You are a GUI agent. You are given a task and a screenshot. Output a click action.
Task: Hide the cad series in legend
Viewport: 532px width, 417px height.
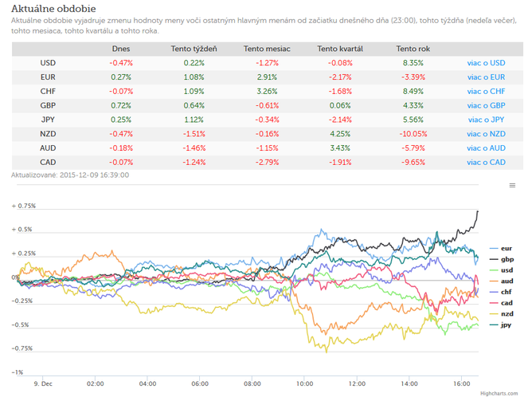501,303
